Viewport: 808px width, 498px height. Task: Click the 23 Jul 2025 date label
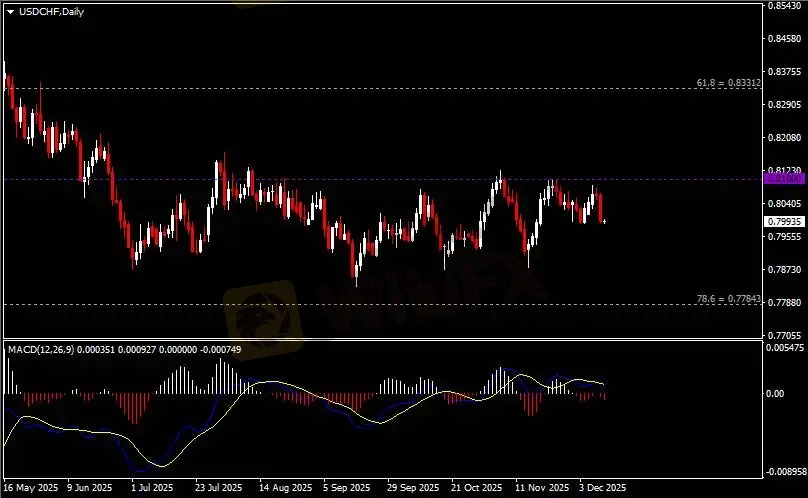pos(218,489)
